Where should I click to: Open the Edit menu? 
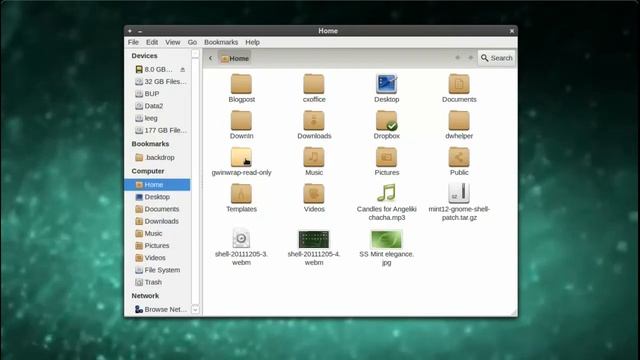[x=152, y=42]
